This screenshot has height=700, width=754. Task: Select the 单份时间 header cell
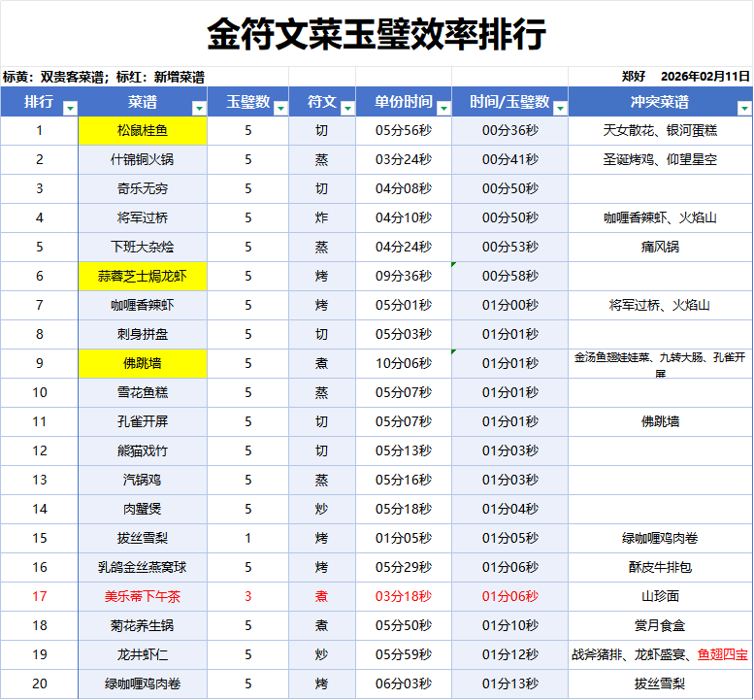(x=404, y=102)
